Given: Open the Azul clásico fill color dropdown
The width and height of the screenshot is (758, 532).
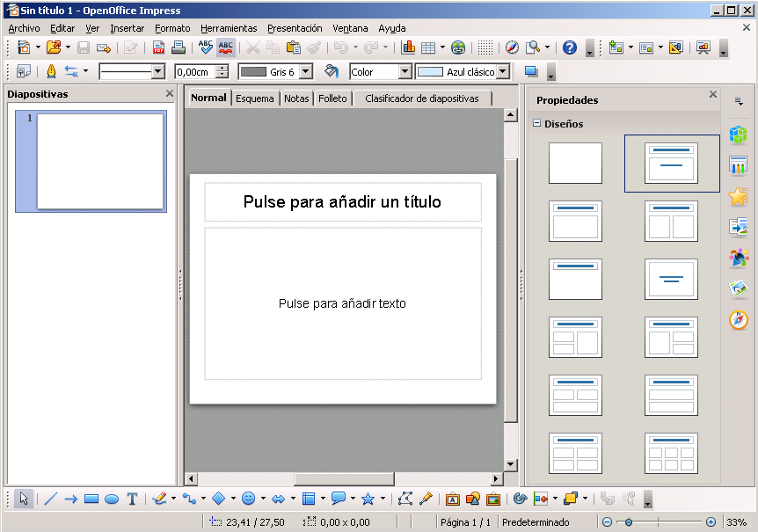Looking at the screenshot, I should [x=504, y=72].
